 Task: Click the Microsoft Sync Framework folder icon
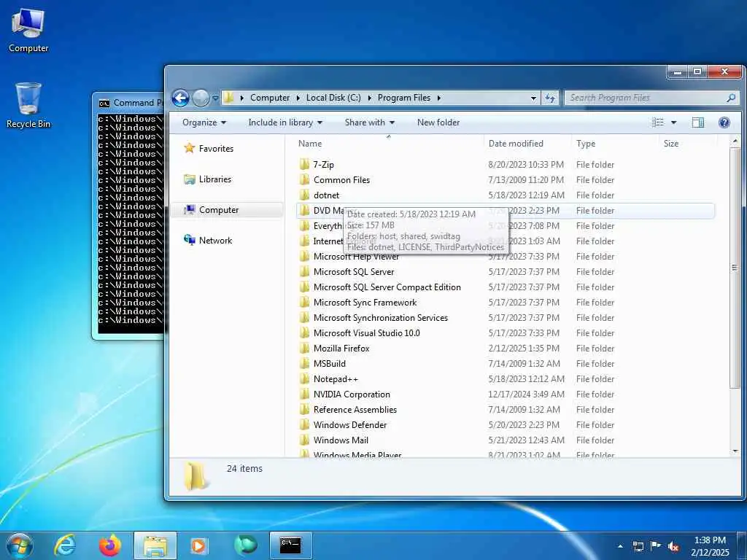[x=304, y=303]
